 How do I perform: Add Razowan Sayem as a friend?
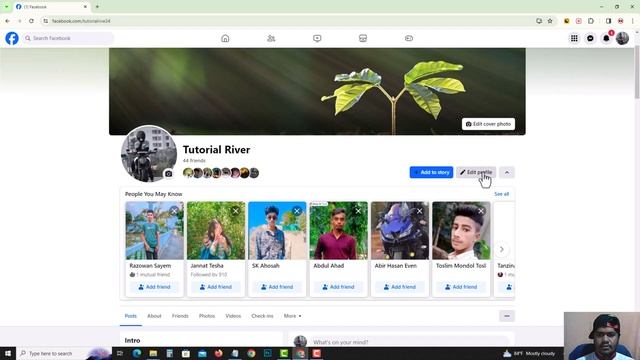coord(154,287)
